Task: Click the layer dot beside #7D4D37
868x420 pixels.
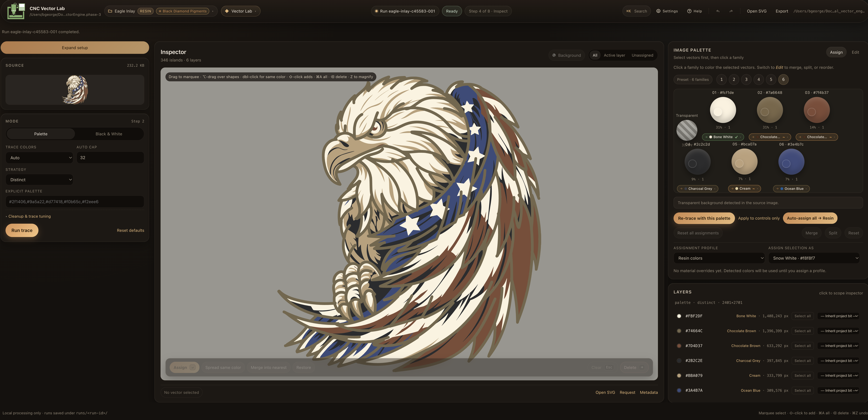Action: pyautogui.click(x=679, y=346)
